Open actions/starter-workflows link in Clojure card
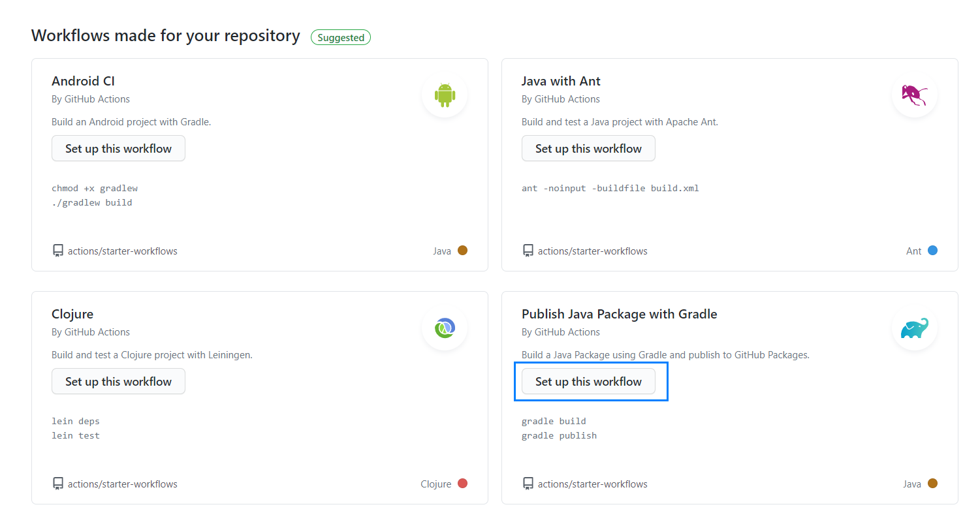 [123, 484]
